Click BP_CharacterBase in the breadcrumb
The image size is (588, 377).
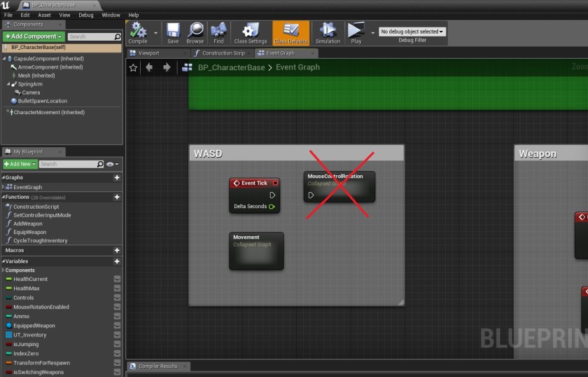click(231, 67)
